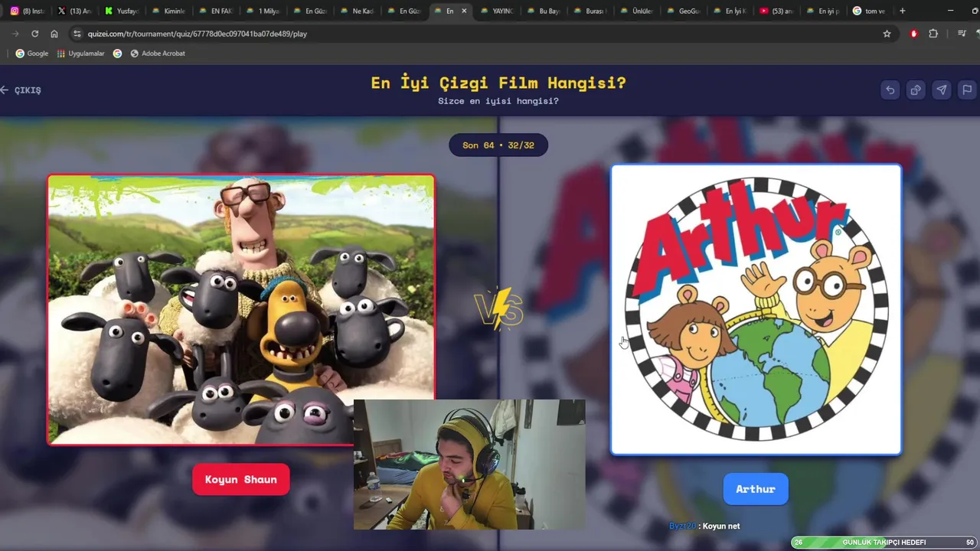Image resolution: width=980 pixels, height=551 pixels.
Task: Switch to the GeoGu tab
Action: (x=684, y=11)
